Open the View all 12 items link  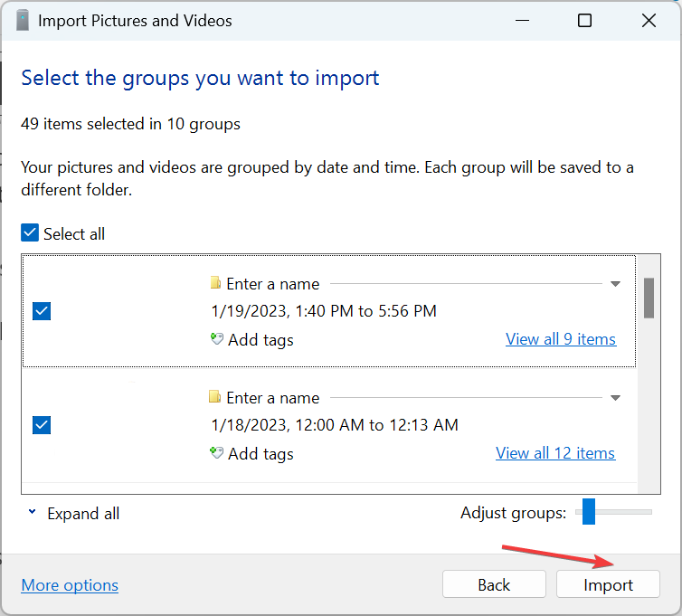(x=555, y=453)
